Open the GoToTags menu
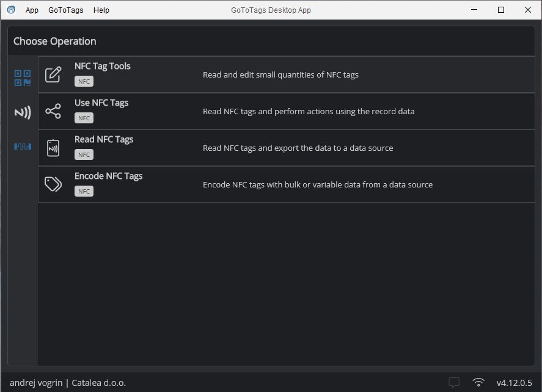The height and width of the screenshot is (392, 542). coord(66,10)
